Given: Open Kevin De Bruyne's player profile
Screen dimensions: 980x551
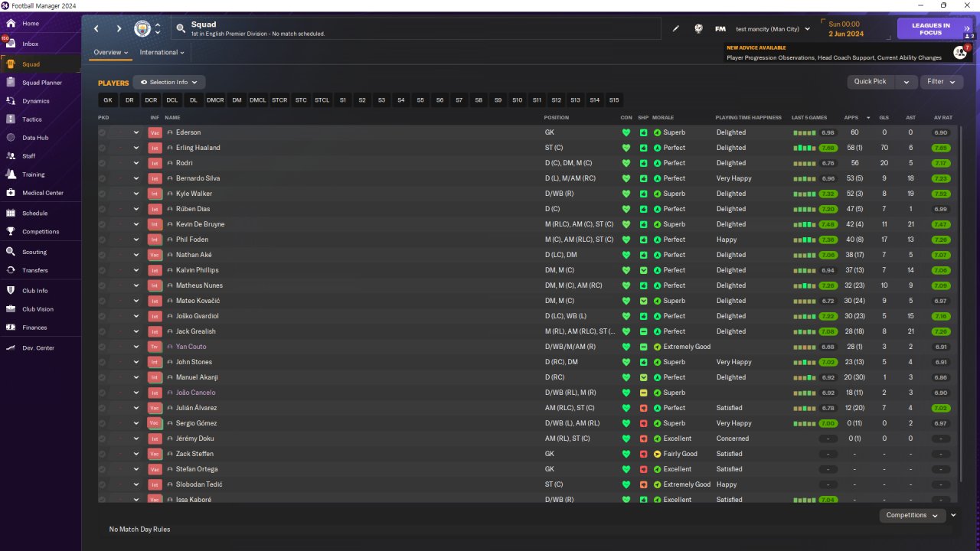Looking at the screenshot, I should 200,224.
